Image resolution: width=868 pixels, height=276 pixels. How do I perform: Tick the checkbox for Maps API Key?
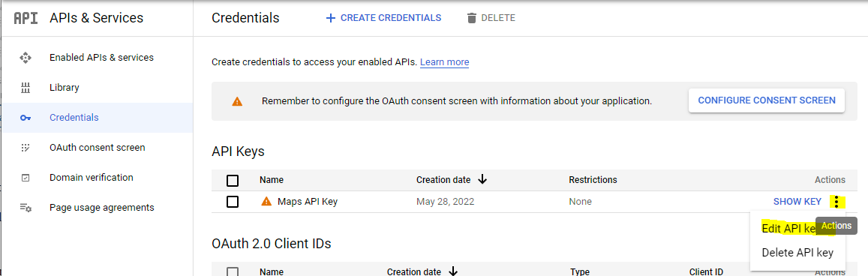pyautogui.click(x=233, y=202)
